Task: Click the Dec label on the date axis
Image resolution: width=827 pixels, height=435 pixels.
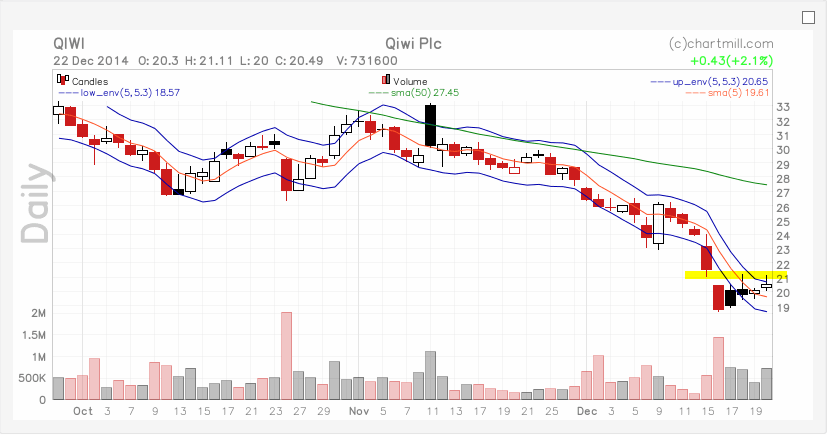Action: pyautogui.click(x=586, y=411)
